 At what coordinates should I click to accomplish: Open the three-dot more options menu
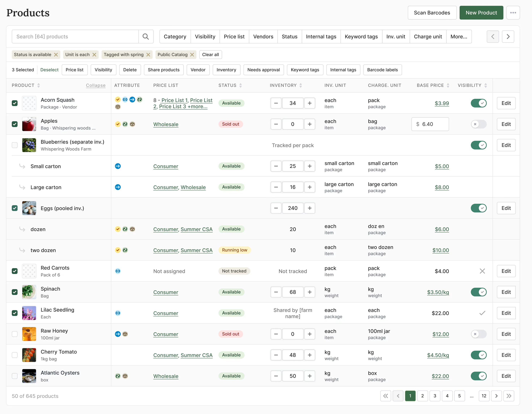click(513, 13)
